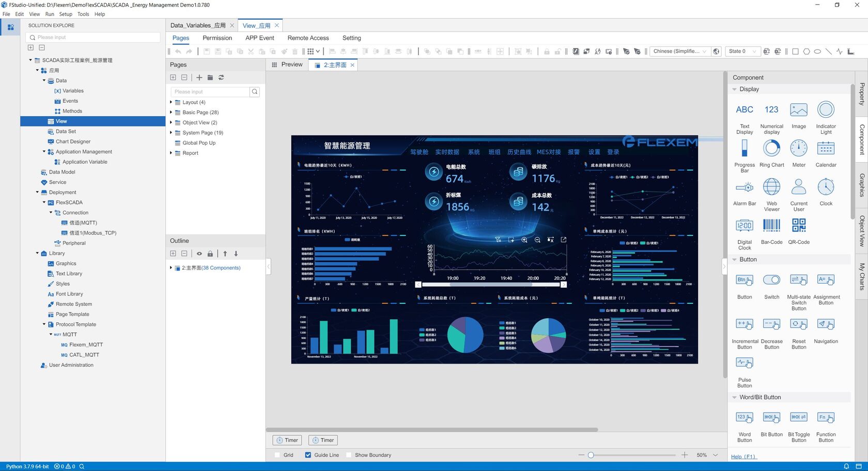Screen dimensions: 868x471
Task: Uncheck the Guide Line checkbox
Action: pyautogui.click(x=308, y=455)
